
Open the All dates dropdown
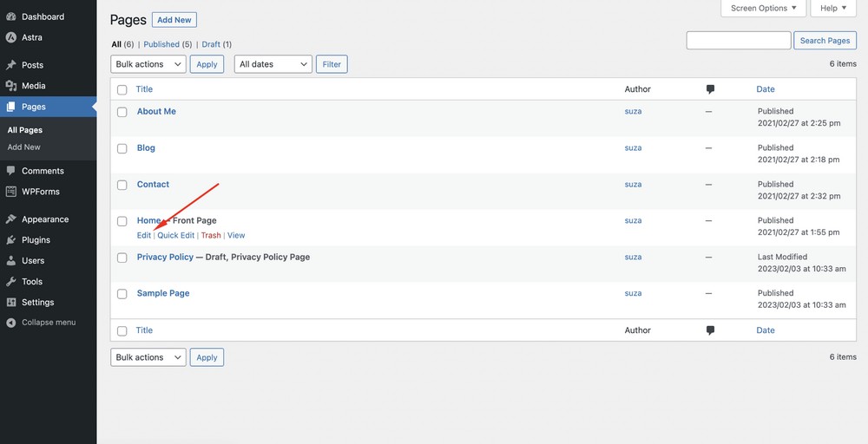tap(273, 64)
